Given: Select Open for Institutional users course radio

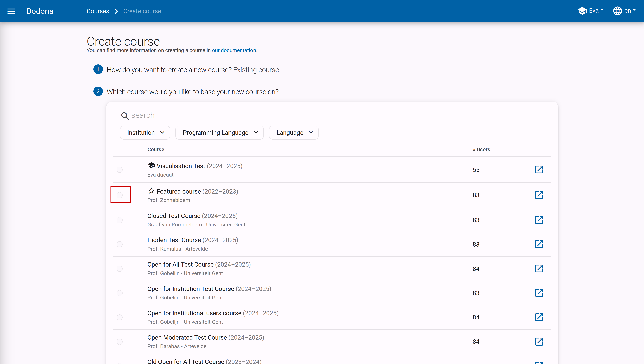Looking at the screenshot, I should 120,317.
